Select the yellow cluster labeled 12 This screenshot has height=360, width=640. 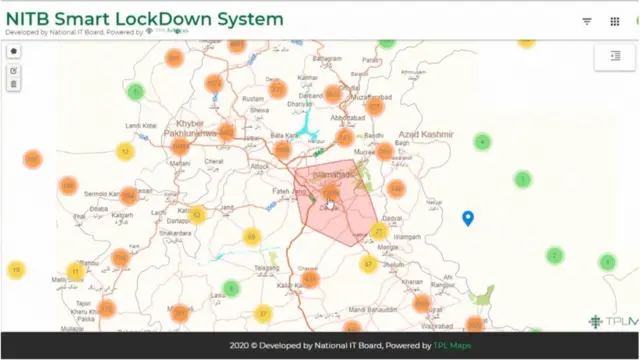pos(125,151)
